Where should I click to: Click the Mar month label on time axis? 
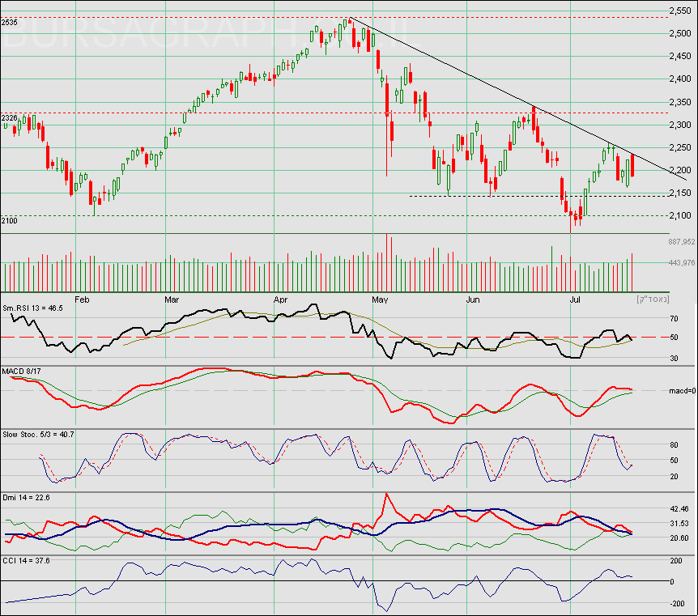click(172, 300)
